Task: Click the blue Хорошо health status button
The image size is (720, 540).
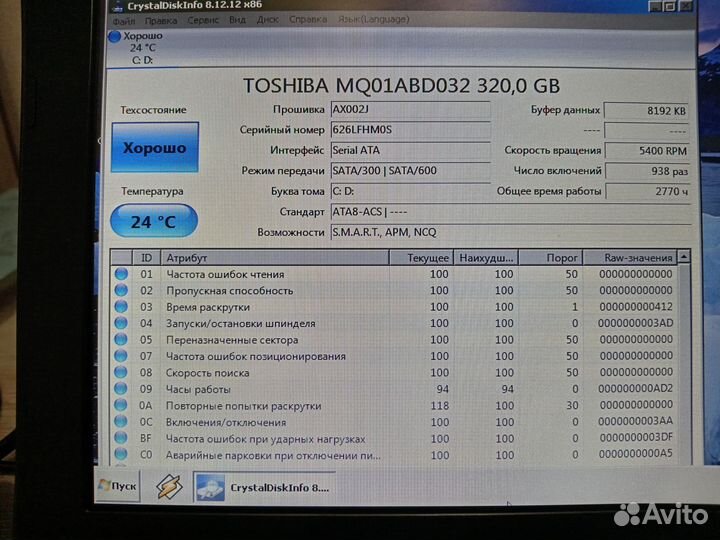Action: 155,147
